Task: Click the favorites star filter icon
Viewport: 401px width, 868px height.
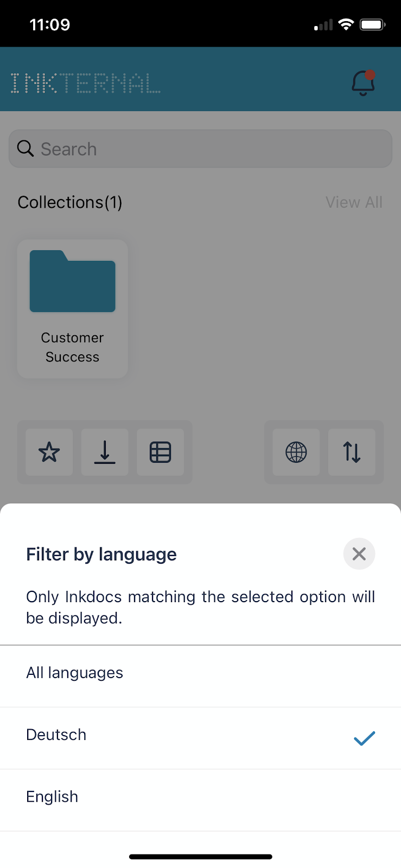Action: (49, 452)
